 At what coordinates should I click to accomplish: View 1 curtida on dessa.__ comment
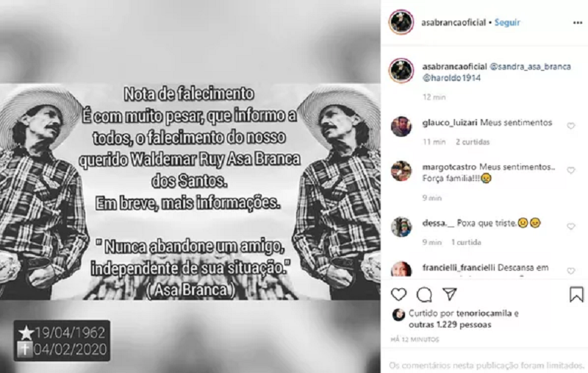(466, 242)
